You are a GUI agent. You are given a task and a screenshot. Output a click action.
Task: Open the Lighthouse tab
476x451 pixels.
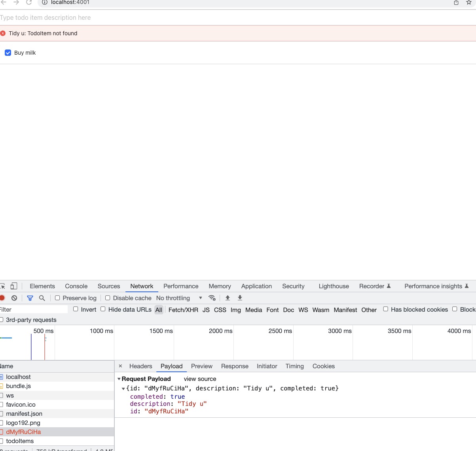(334, 286)
